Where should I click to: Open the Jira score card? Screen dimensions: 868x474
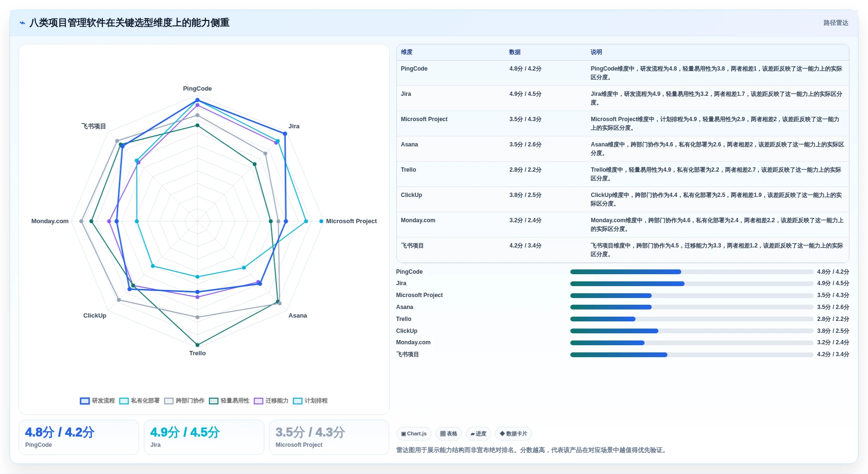click(204, 437)
